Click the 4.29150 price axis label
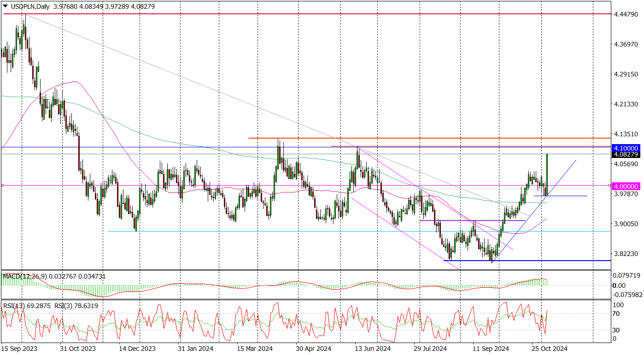This screenshot has width=644, height=355. point(626,74)
